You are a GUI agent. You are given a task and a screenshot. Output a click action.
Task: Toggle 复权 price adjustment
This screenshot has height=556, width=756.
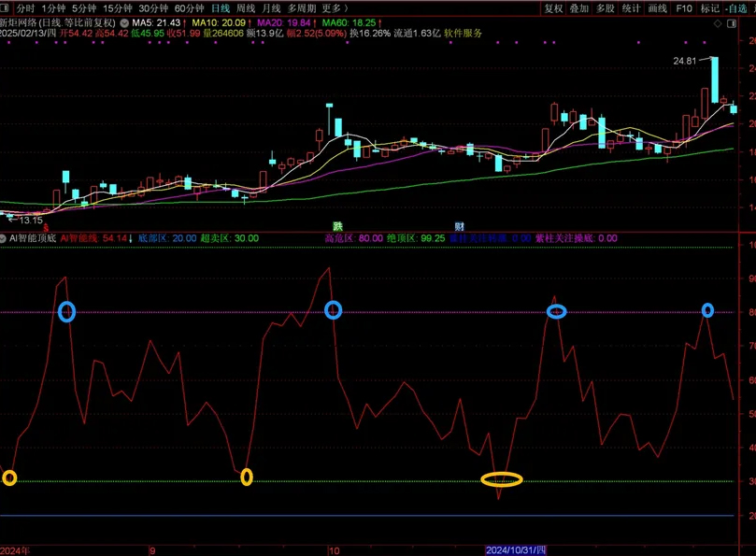tap(553, 7)
